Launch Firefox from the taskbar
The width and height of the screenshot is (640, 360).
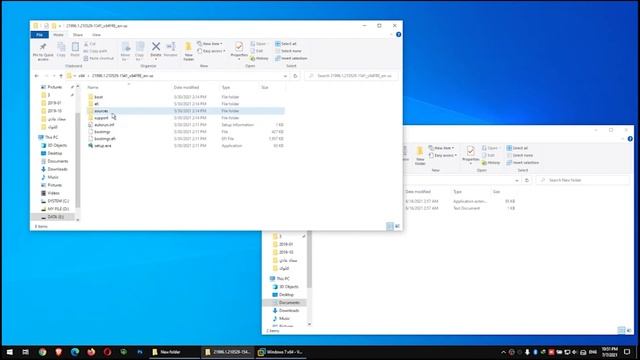pyautogui.click(x=91, y=352)
